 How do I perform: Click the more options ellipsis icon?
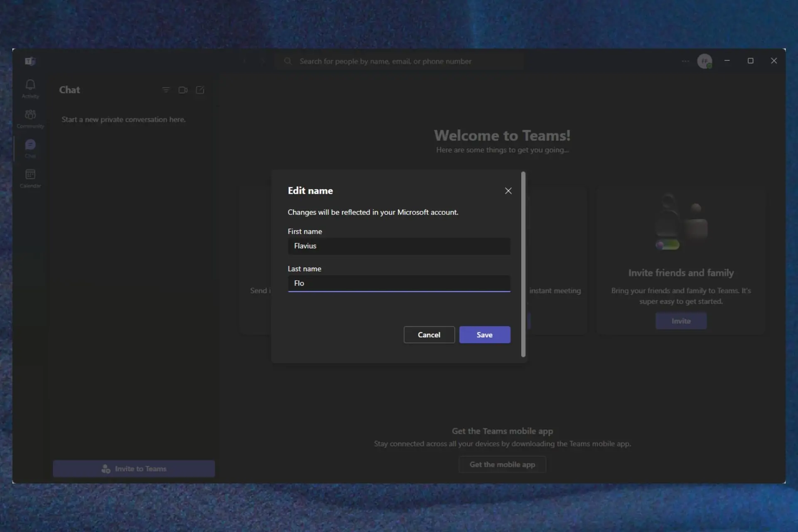(x=685, y=61)
